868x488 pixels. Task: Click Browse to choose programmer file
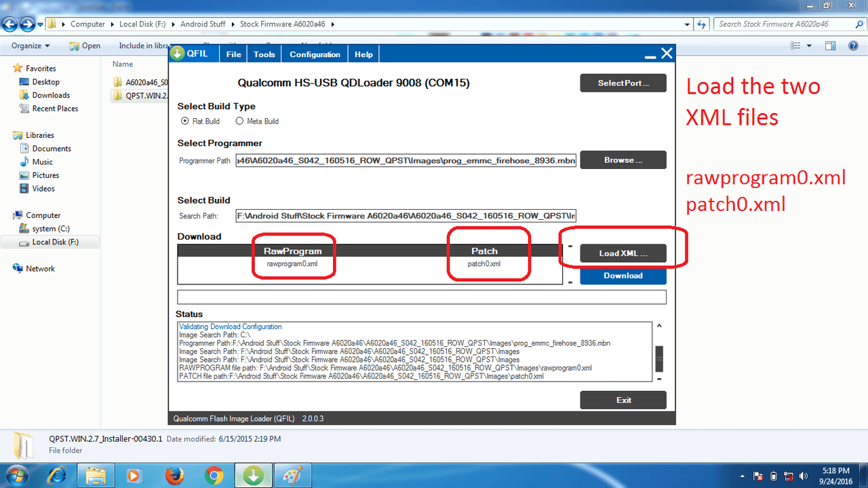(x=623, y=160)
